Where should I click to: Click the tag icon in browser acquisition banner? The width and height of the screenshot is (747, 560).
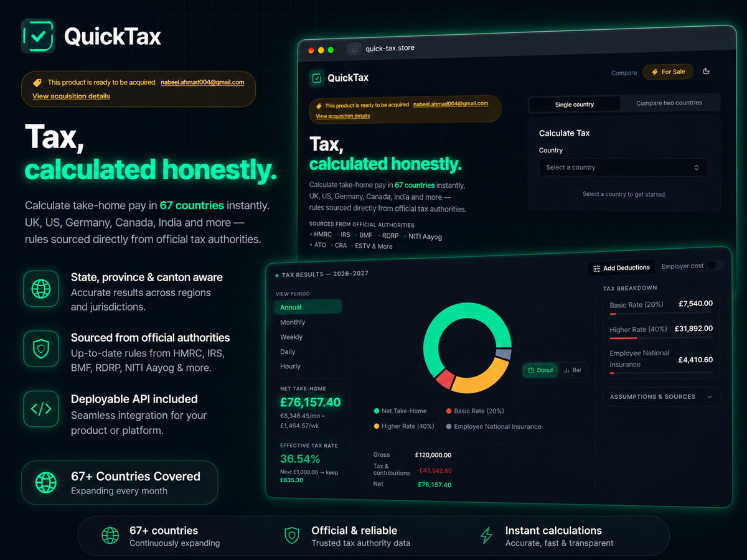319,105
